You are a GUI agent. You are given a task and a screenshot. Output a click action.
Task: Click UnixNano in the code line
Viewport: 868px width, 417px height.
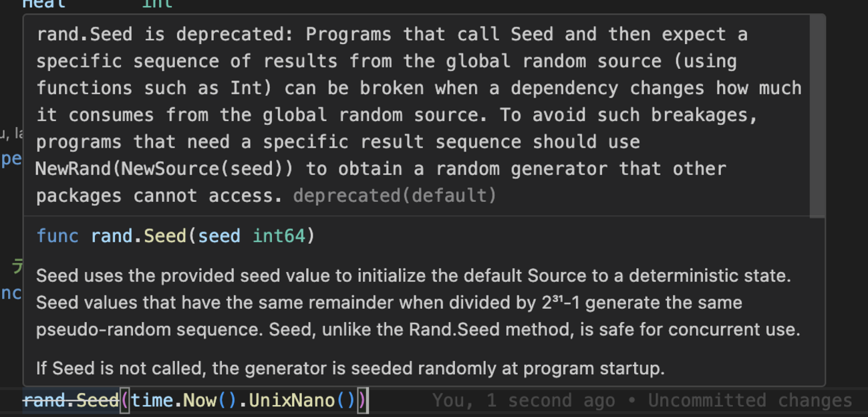pyautogui.click(x=291, y=400)
